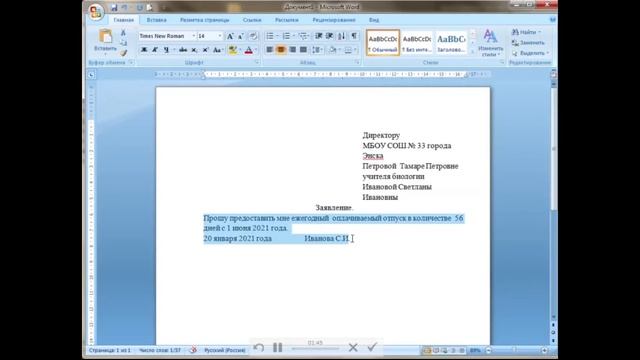This screenshot has height=360, width=640.
Task: Click the Найти find button
Action: click(x=527, y=32)
